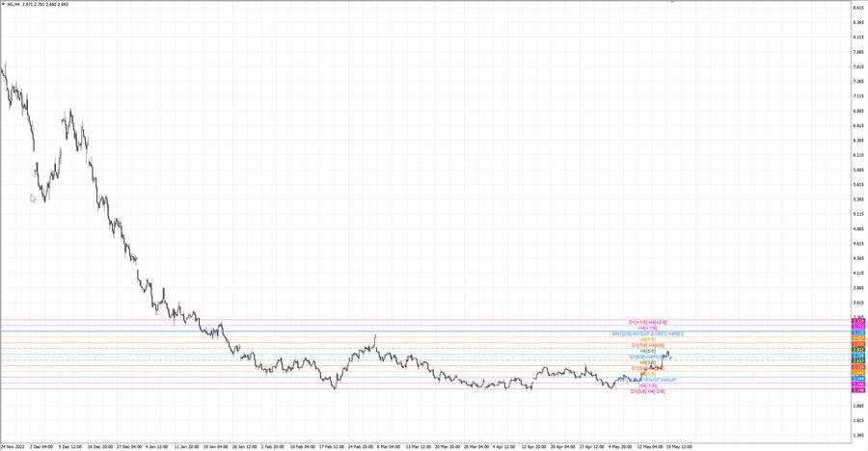868x451 pixels.
Task: Select the red 2.930 price tag
Action: pyautogui.click(x=858, y=344)
